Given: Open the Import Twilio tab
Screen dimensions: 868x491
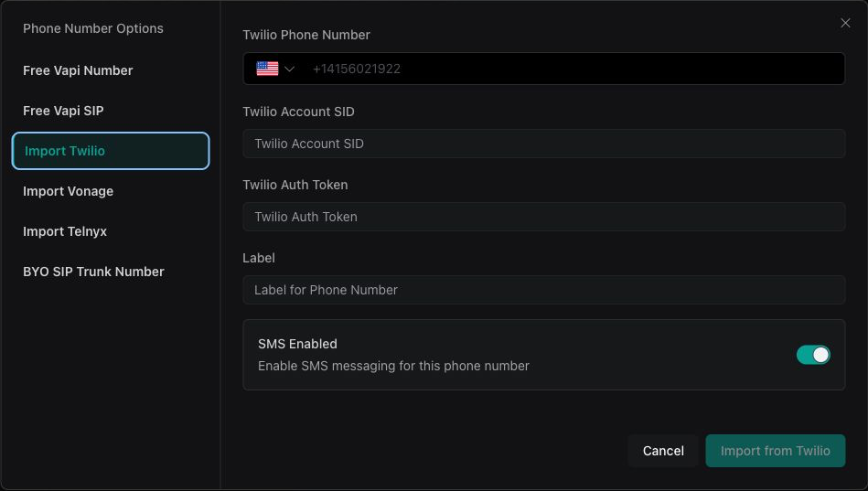Looking at the screenshot, I should pyautogui.click(x=111, y=151).
